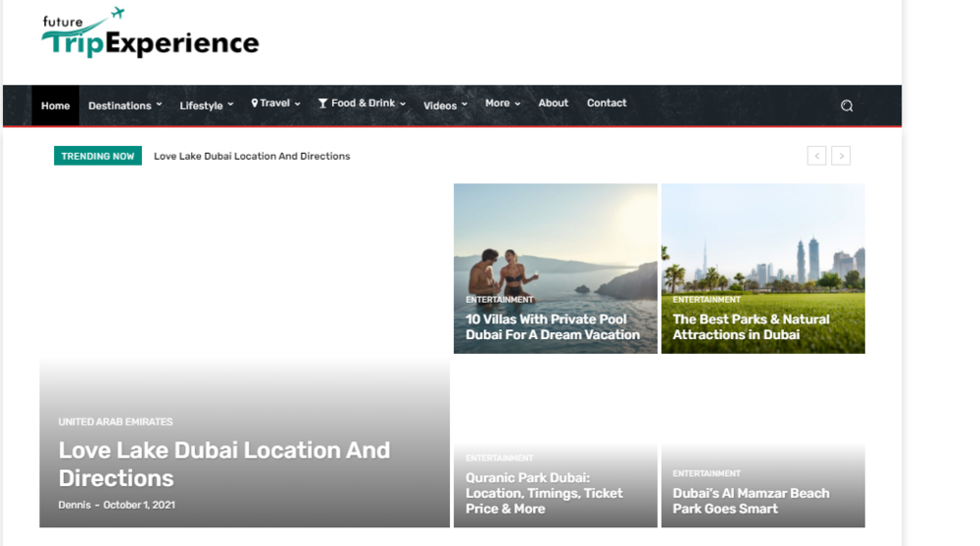980x546 pixels.
Task: Expand the Lifestyle dropdown menu
Action: (x=206, y=106)
